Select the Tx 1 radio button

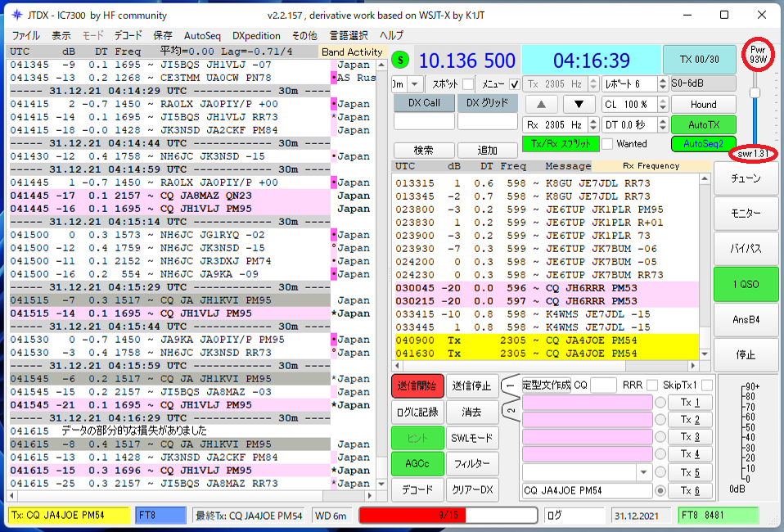click(660, 403)
